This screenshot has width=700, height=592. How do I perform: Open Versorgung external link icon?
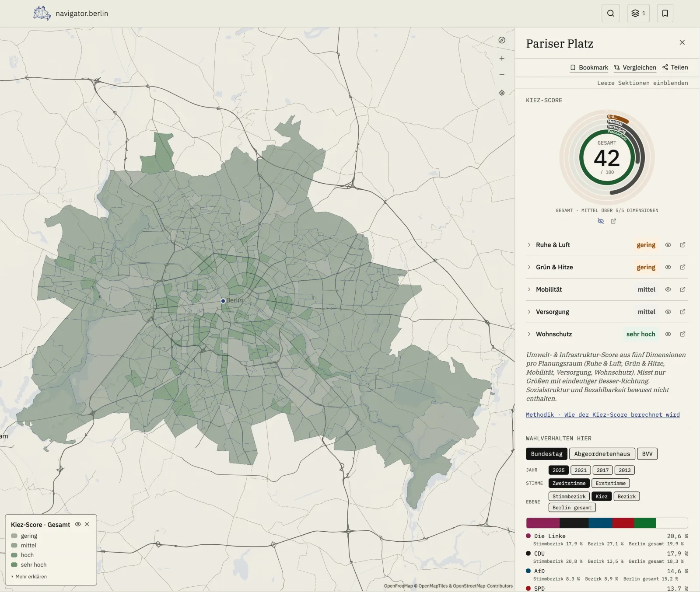682,312
